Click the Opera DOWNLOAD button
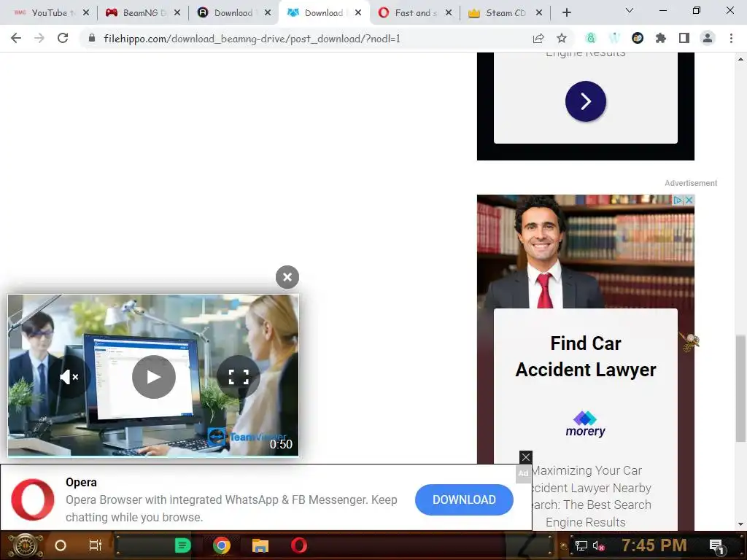Viewport: 747px width, 560px height. 464,499
